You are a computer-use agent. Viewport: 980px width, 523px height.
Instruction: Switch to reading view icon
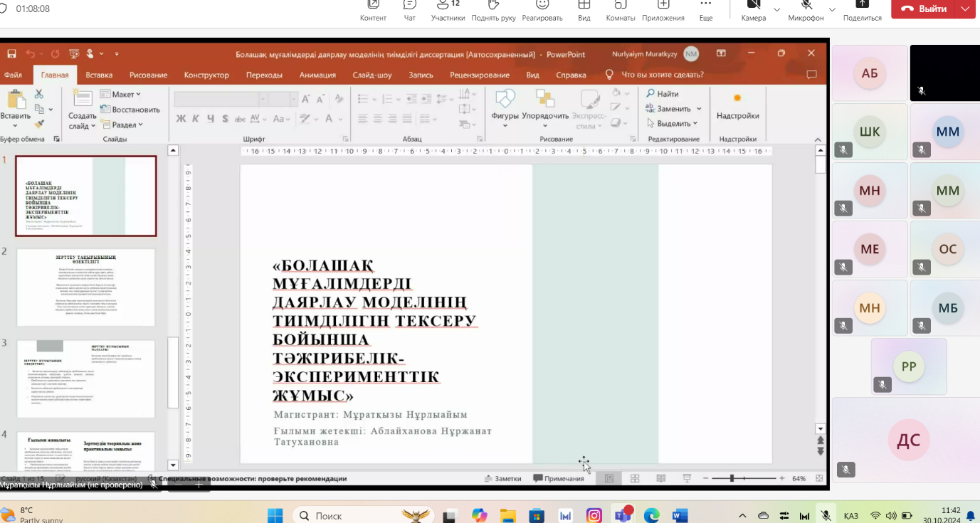coord(661,479)
